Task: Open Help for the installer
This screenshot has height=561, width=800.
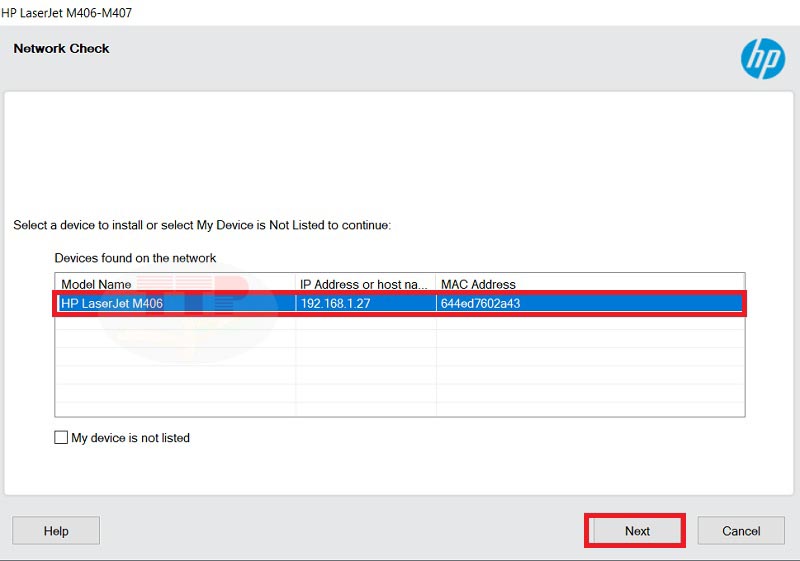Action: pyautogui.click(x=56, y=531)
